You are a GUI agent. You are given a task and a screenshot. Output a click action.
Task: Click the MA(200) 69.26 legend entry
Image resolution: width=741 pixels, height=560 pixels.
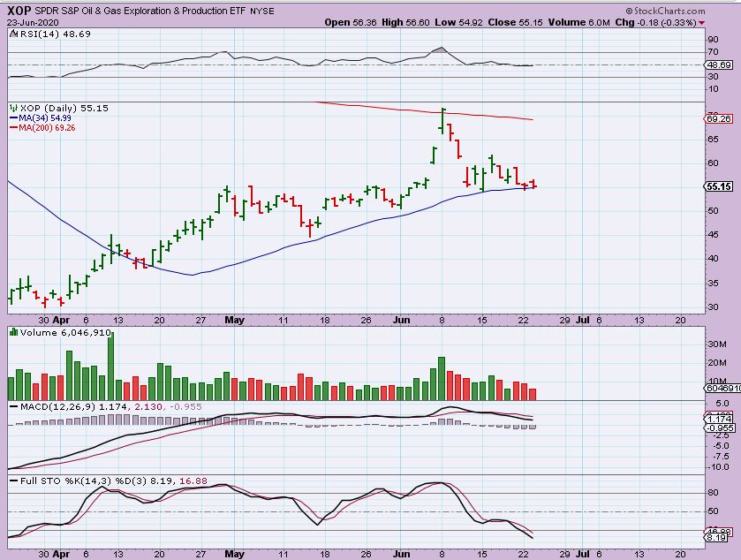tap(42, 127)
